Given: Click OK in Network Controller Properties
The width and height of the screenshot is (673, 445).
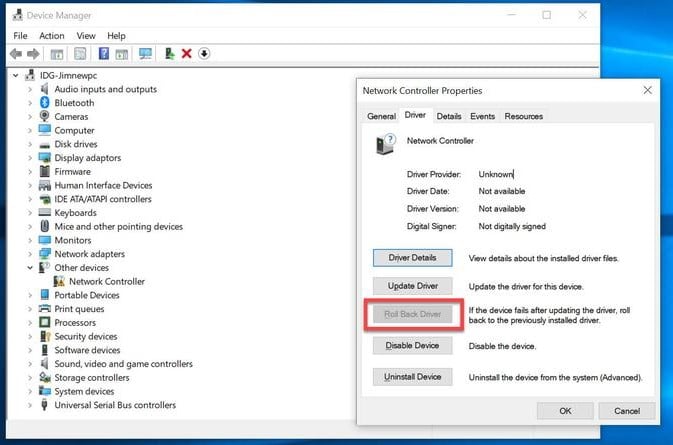Looking at the screenshot, I should click(x=565, y=411).
